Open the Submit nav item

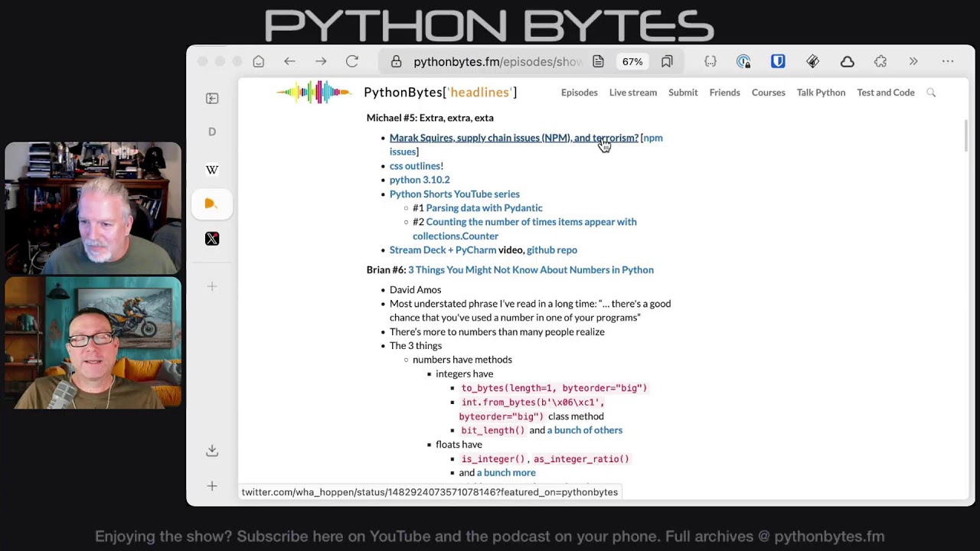683,93
